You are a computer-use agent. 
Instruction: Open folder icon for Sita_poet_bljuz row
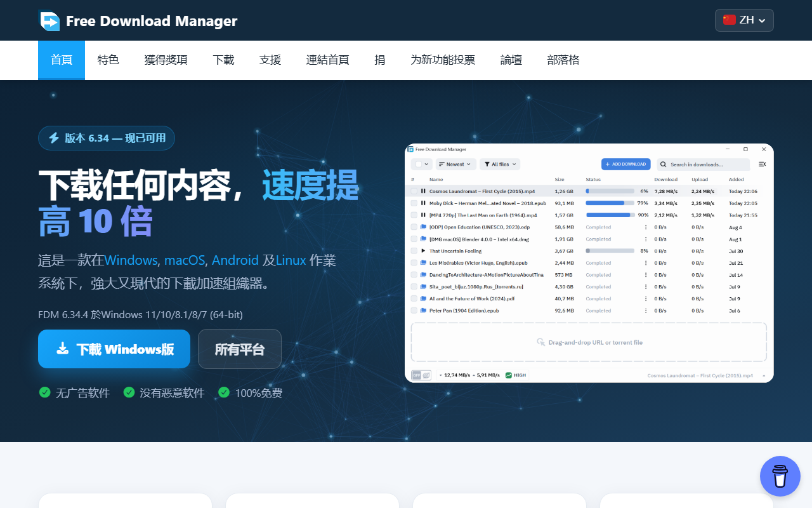point(423,287)
